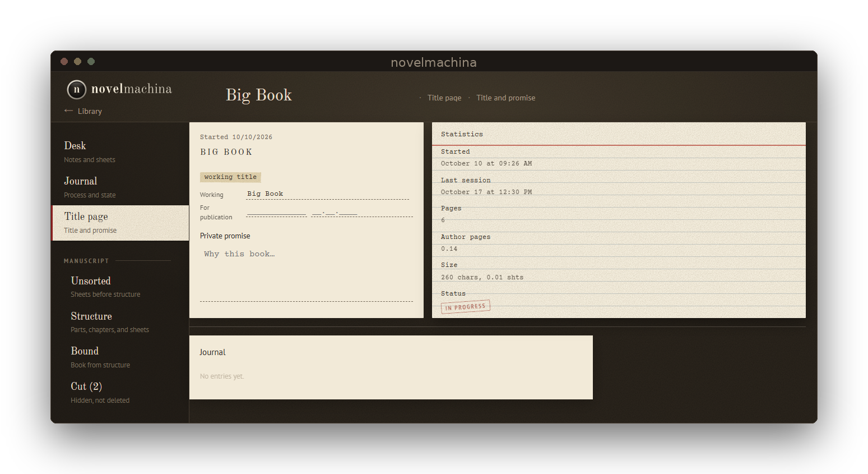Click the Title and promise breadcrumb

(505, 98)
